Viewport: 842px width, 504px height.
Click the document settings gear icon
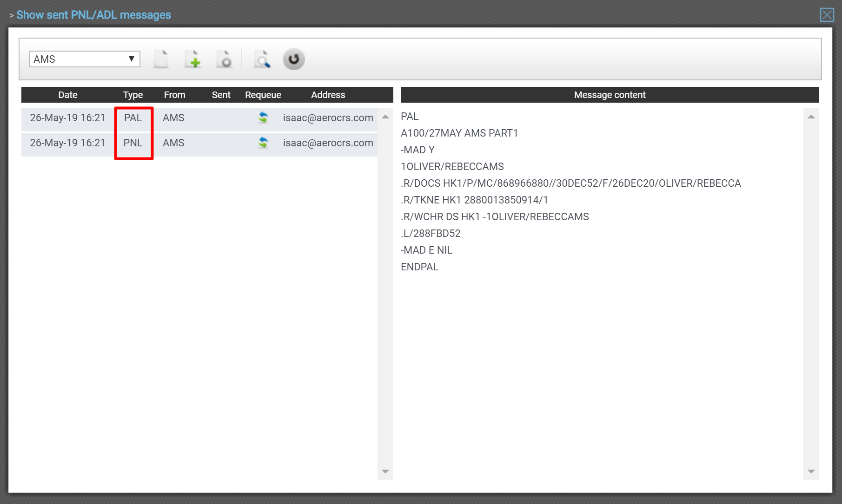point(224,59)
